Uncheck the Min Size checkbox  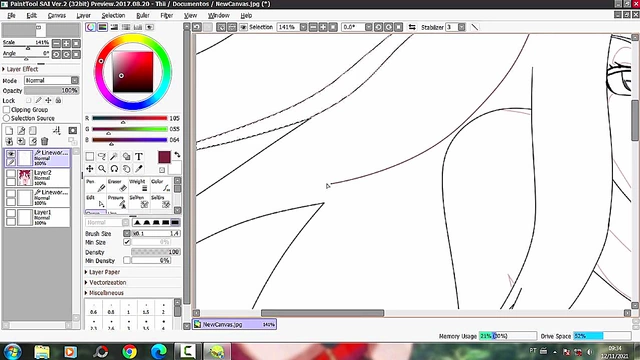[127, 242]
